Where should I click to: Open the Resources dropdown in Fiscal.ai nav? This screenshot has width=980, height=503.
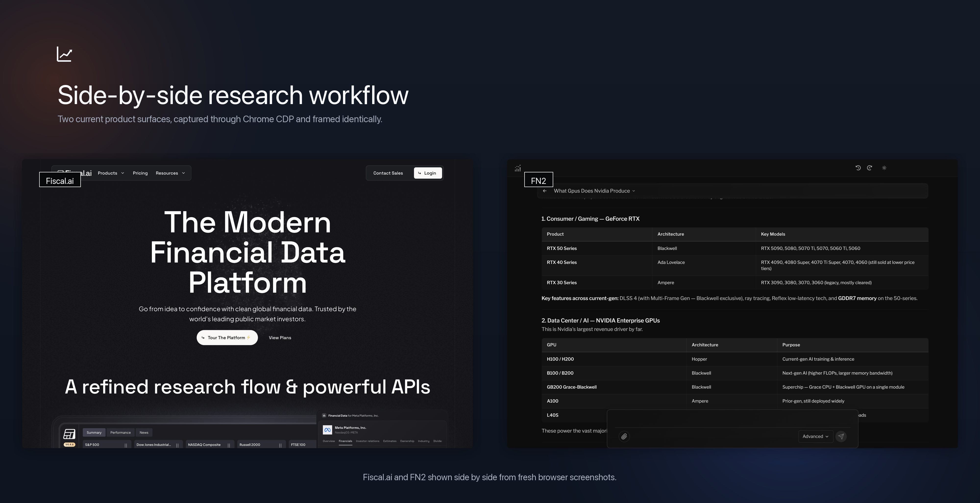click(171, 173)
